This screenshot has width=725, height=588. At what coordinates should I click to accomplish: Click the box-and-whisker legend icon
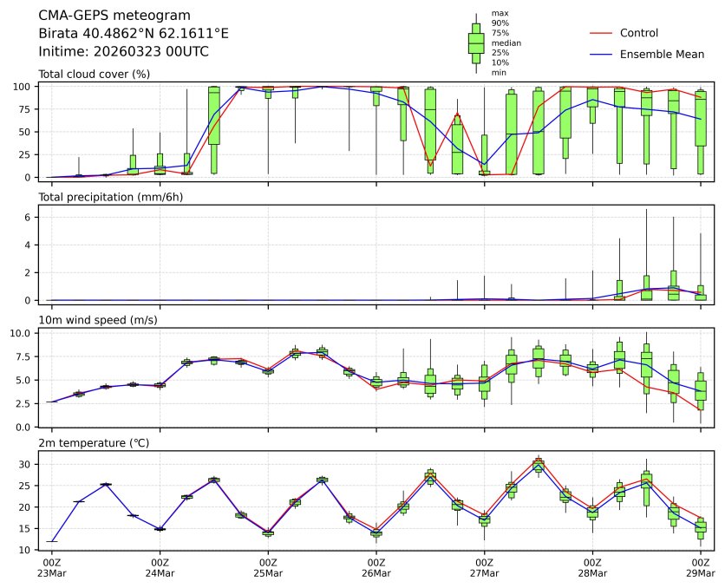click(476, 43)
